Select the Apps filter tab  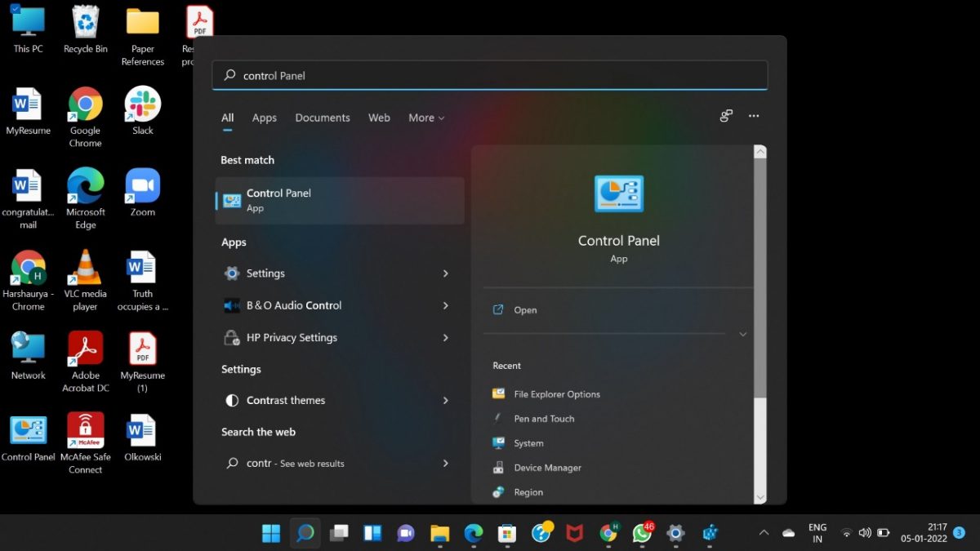click(x=264, y=118)
